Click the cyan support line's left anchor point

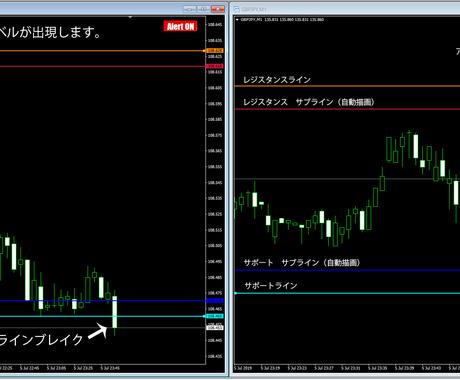coord(235,293)
